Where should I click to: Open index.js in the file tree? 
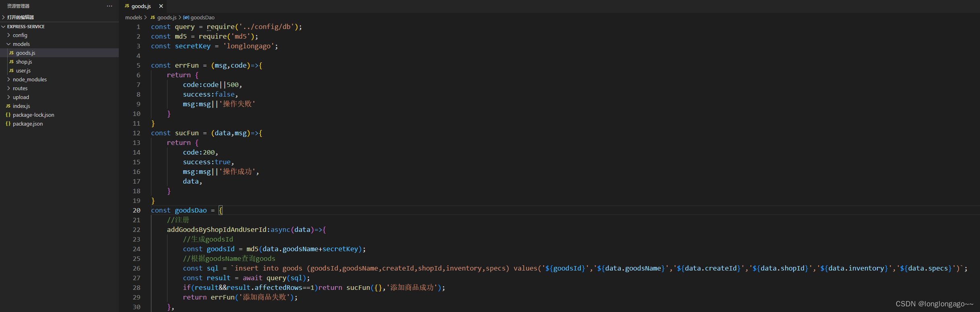(59, 106)
